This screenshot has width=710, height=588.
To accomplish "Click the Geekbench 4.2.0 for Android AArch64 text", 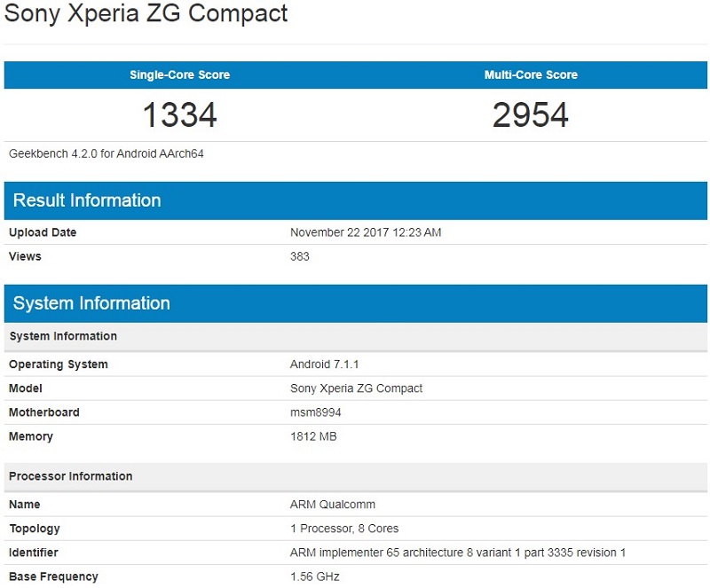I will pyautogui.click(x=106, y=153).
